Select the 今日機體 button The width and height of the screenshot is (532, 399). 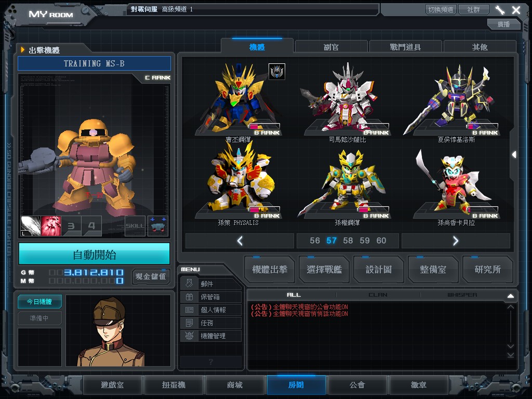[x=39, y=302]
